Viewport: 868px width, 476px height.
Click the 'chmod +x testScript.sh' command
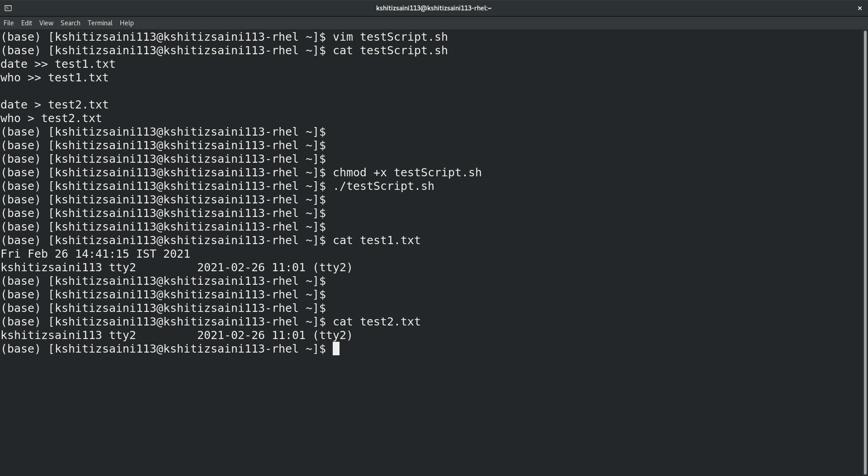coord(407,173)
